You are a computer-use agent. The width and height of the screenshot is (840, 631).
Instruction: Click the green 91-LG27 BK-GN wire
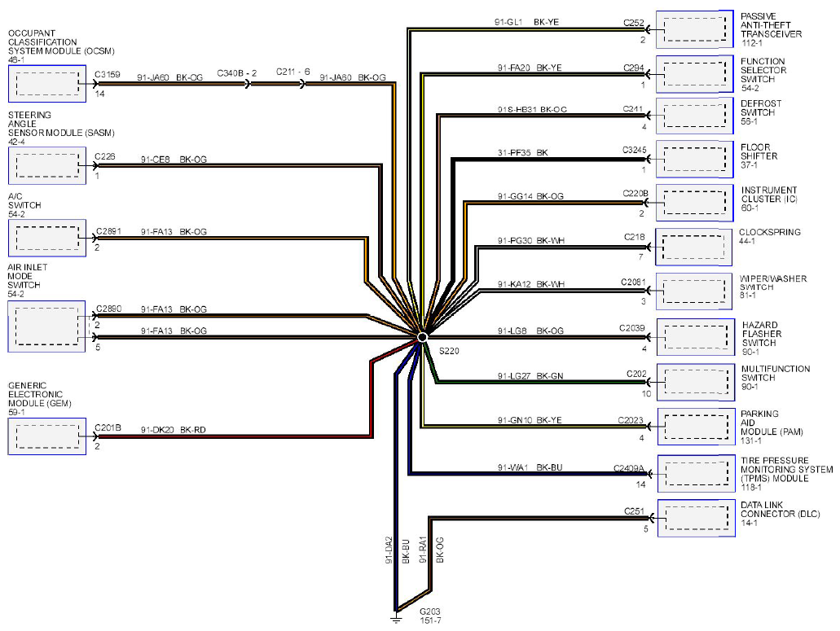point(541,382)
